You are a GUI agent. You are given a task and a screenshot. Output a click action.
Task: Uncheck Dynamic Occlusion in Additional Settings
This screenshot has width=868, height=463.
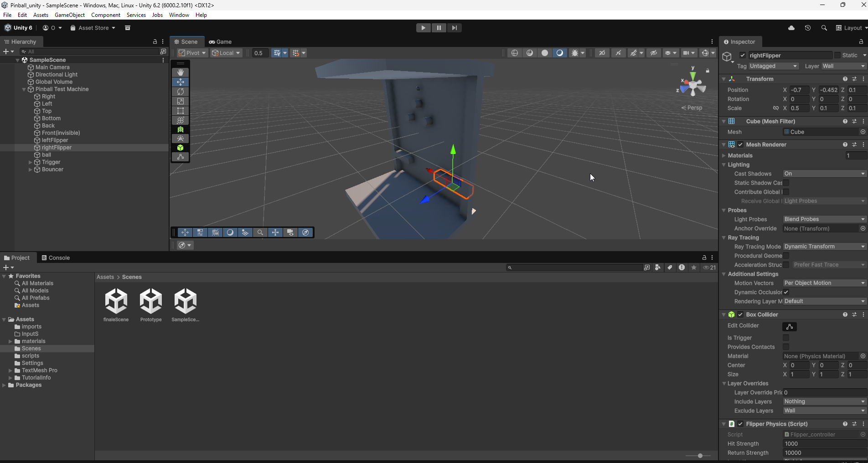[x=785, y=292]
